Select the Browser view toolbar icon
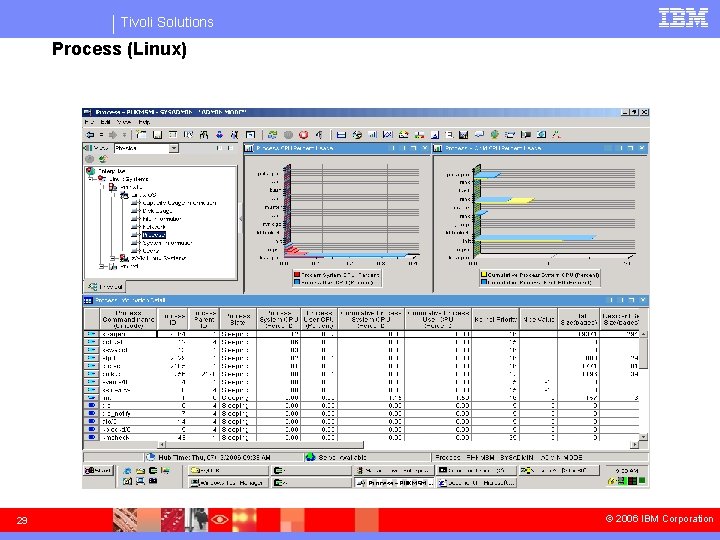720x540 pixels. click(541, 135)
